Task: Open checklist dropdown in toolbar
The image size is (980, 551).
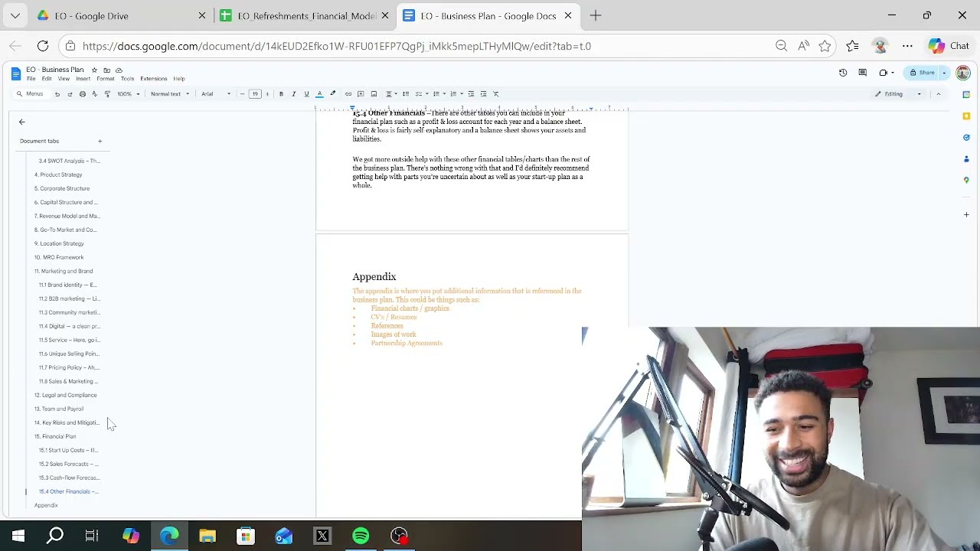Action: 420,94
